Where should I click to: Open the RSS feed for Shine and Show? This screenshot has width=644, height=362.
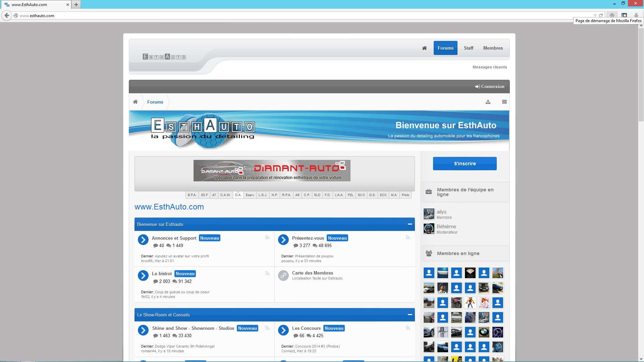[267, 328]
